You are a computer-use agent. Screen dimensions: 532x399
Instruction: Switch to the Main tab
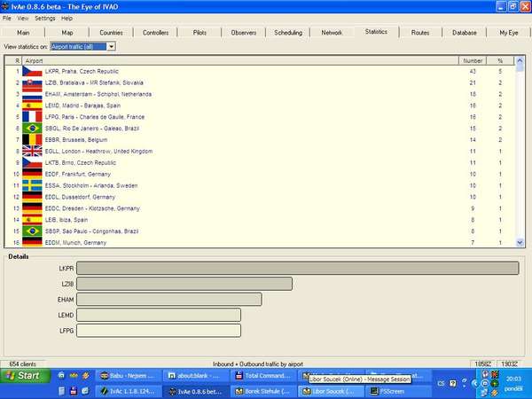click(23, 33)
